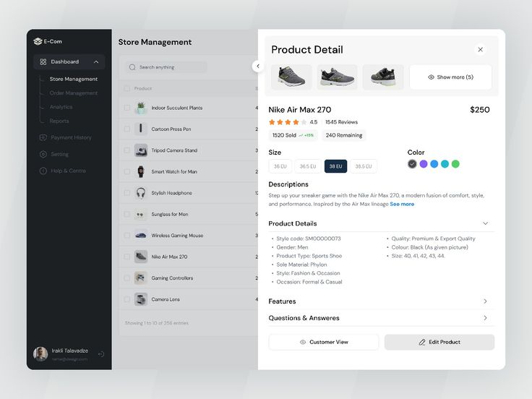Close the Product Detail panel
Viewport: 532px width, 399px height.
click(481, 50)
